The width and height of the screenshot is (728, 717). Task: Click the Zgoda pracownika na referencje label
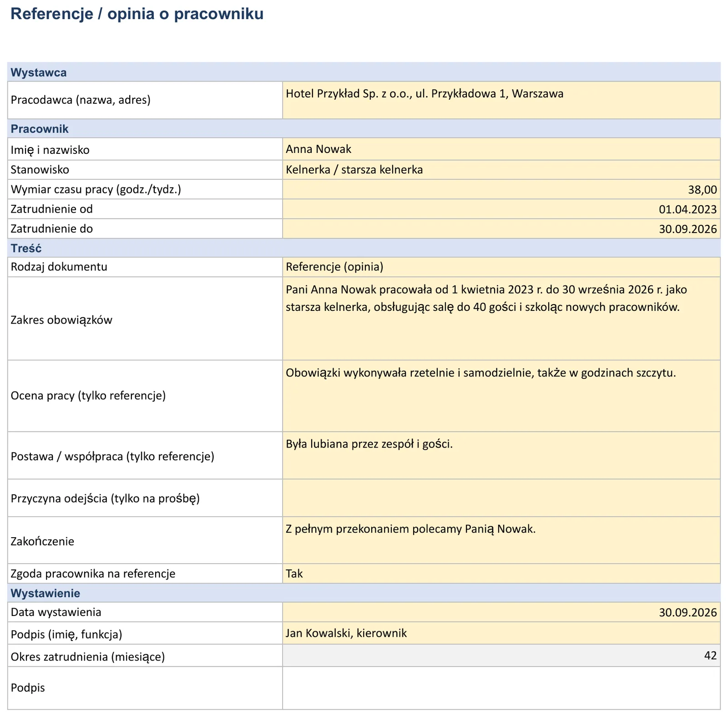[93, 574]
